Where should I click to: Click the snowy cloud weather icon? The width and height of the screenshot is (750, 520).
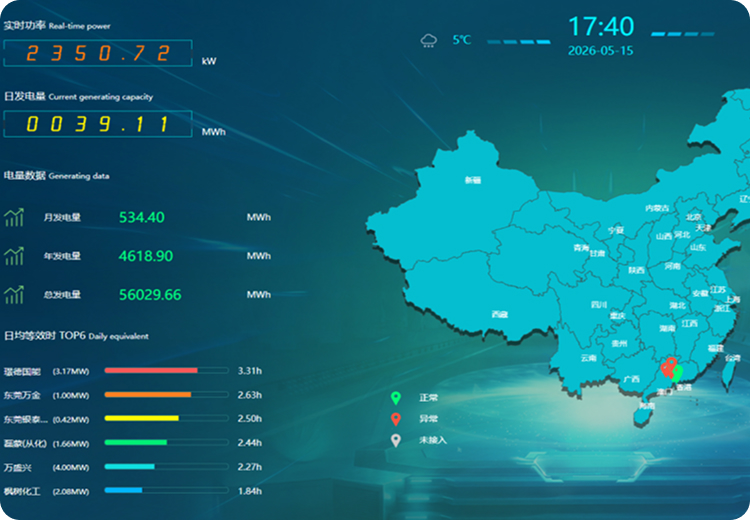point(429,41)
